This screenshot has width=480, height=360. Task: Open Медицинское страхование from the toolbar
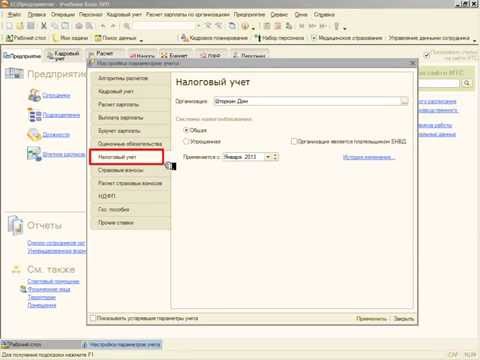pyautogui.click(x=347, y=38)
